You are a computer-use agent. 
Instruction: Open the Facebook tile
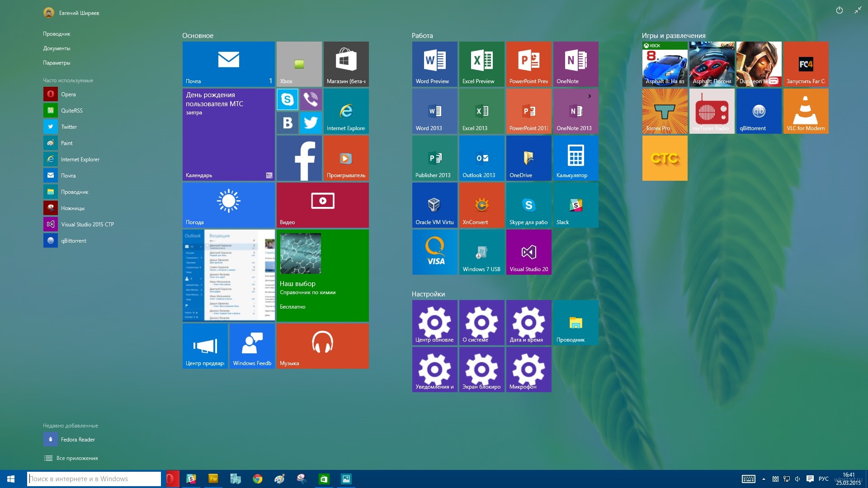(x=299, y=158)
